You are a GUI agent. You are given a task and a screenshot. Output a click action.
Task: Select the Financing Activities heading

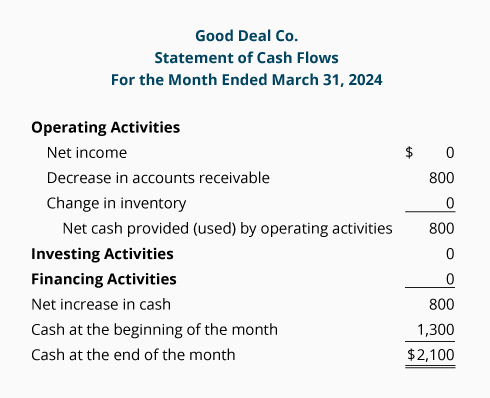coord(104,279)
